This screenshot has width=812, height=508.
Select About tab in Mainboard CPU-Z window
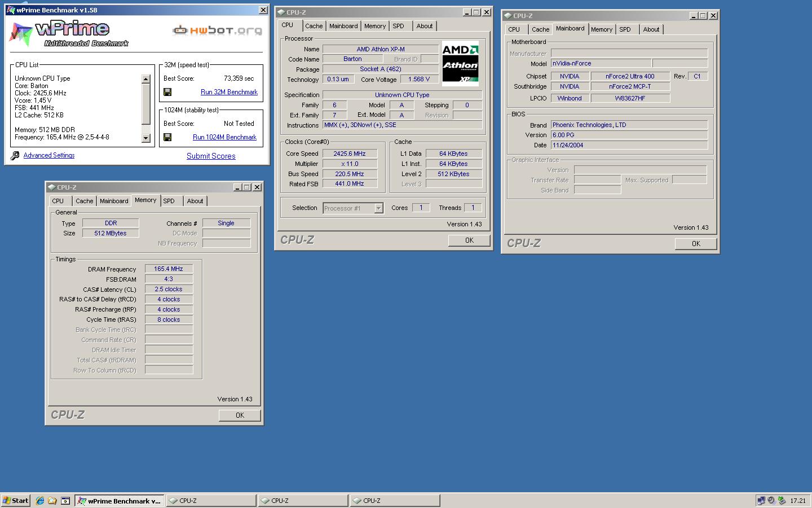click(x=651, y=29)
